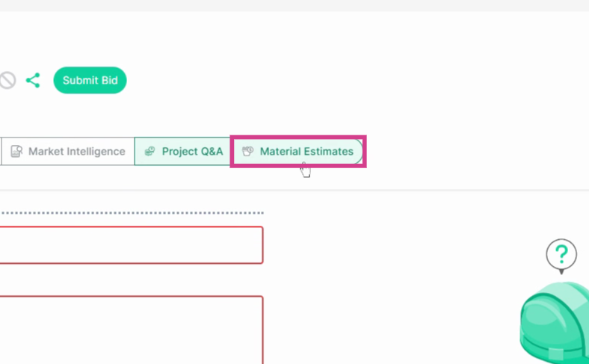The height and width of the screenshot is (364, 589).
Task: Click the light gray strip at page top
Action: (x=294, y=6)
